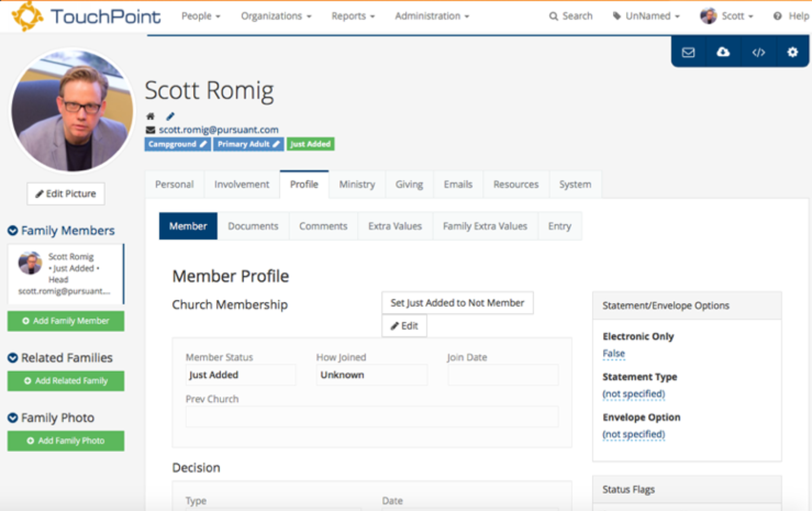Edit the Campground label via its pencil icon
This screenshot has width=812, height=511.
202,144
